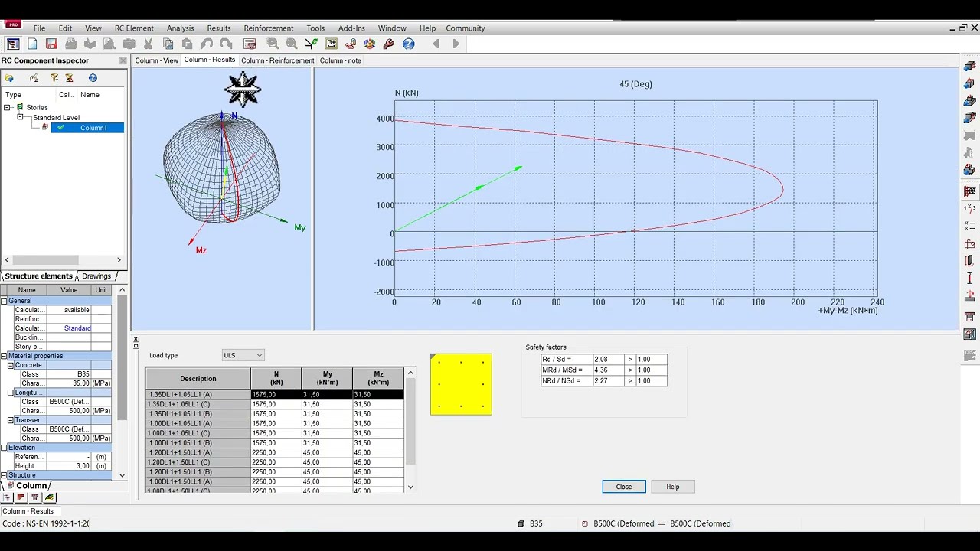
Task: Click the MRd / MSd value 4,36
Action: pos(609,370)
